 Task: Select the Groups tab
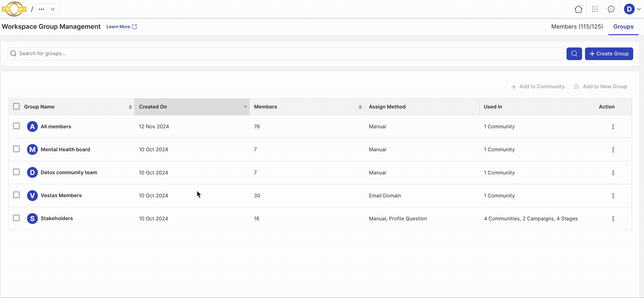point(623,27)
